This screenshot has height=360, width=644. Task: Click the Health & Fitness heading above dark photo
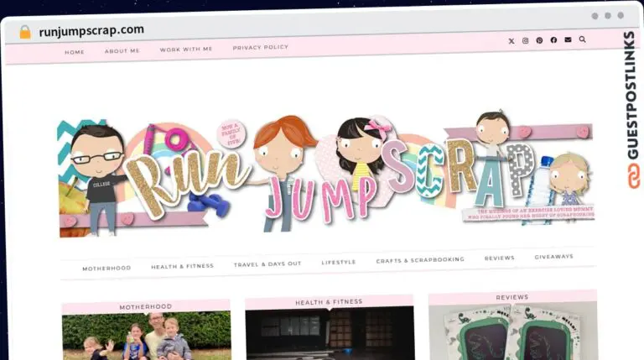tap(329, 302)
